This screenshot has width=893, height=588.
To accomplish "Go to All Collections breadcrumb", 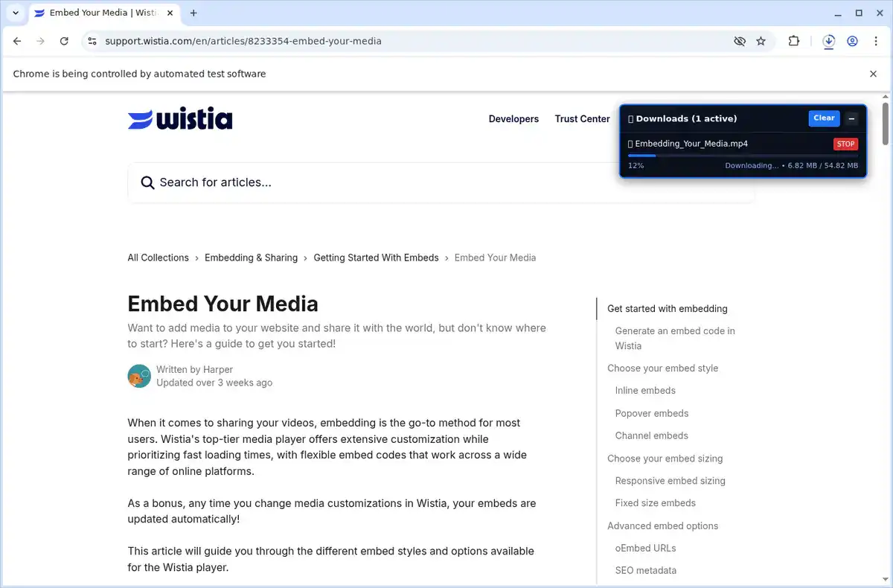I will pos(158,258).
